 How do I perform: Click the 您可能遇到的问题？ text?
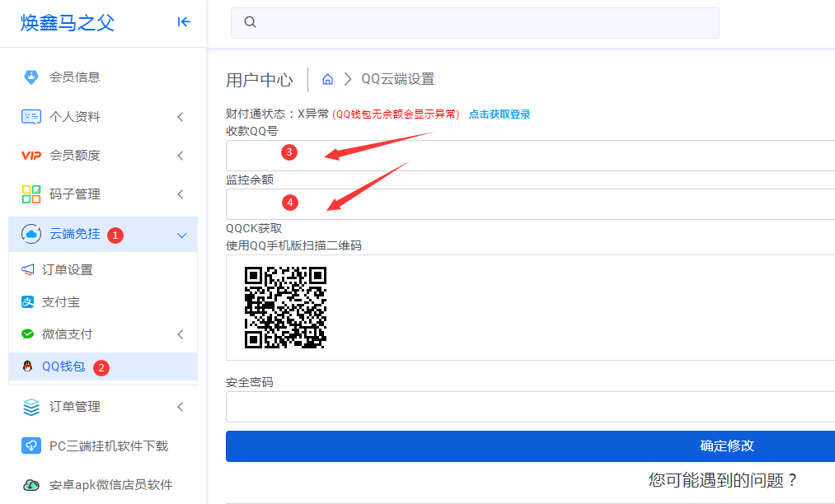[x=723, y=481]
